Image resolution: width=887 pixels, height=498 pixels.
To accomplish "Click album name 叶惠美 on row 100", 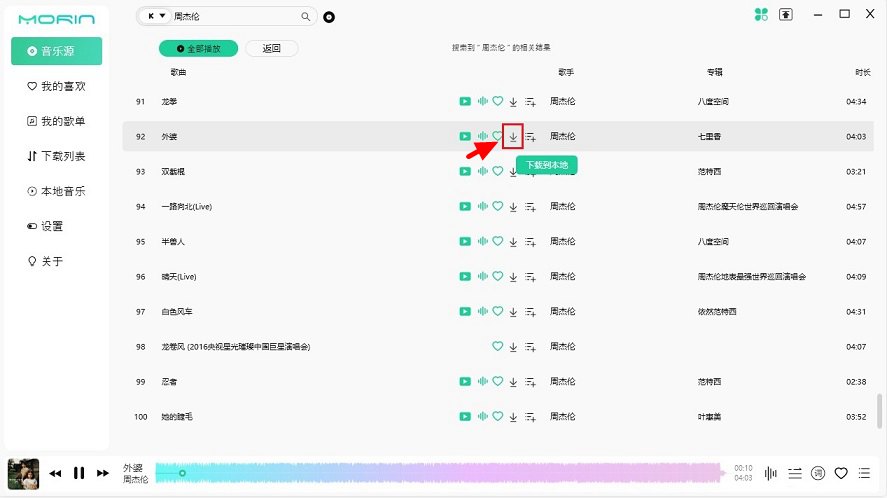I will click(x=709, y=417).
